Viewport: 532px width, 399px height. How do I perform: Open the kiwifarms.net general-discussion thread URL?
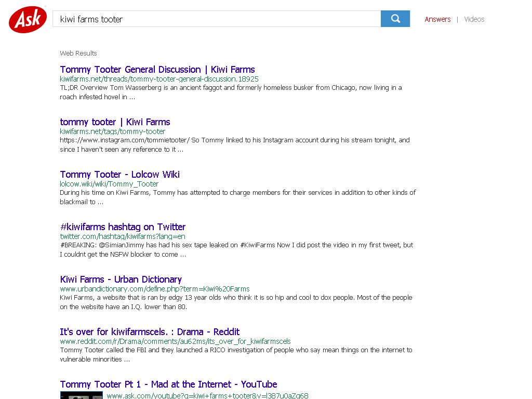(x=159, y=79)
